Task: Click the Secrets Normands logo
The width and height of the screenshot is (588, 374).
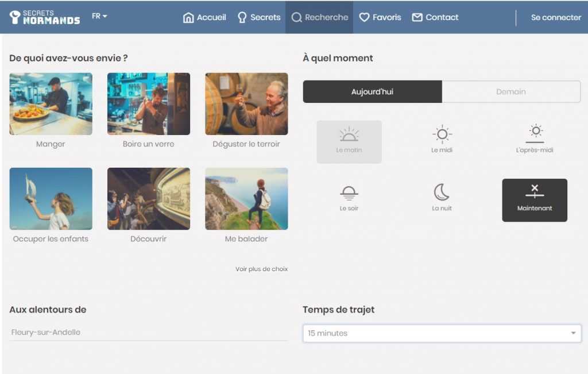Action: pos(45,17)
